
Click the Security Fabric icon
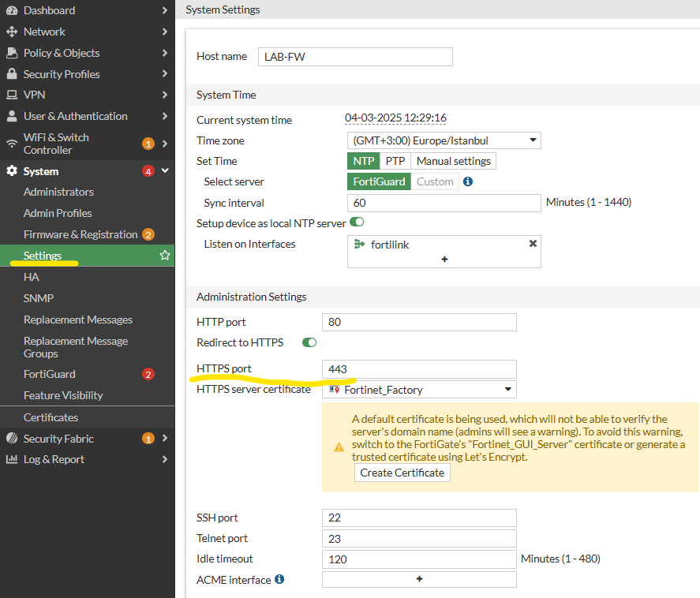click(x=12, y=438)
